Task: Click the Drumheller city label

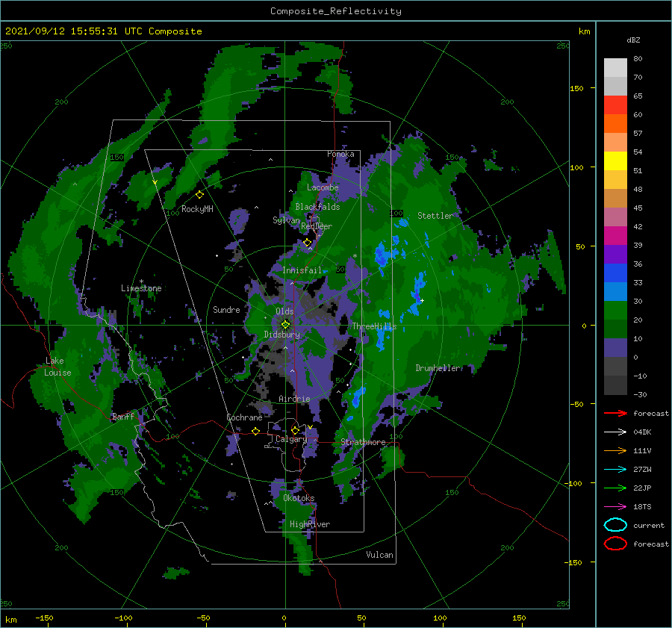Action: point(438,368)
